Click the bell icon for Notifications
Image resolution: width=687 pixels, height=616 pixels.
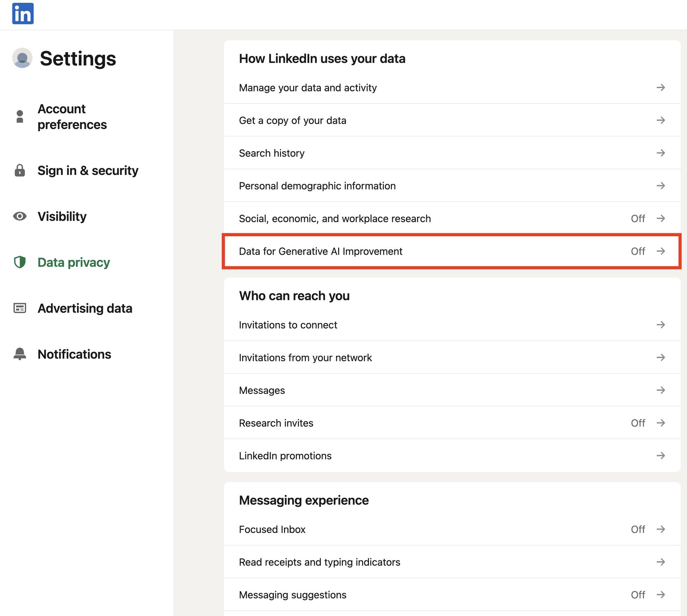pyautogui.click(x=20, y=354)
